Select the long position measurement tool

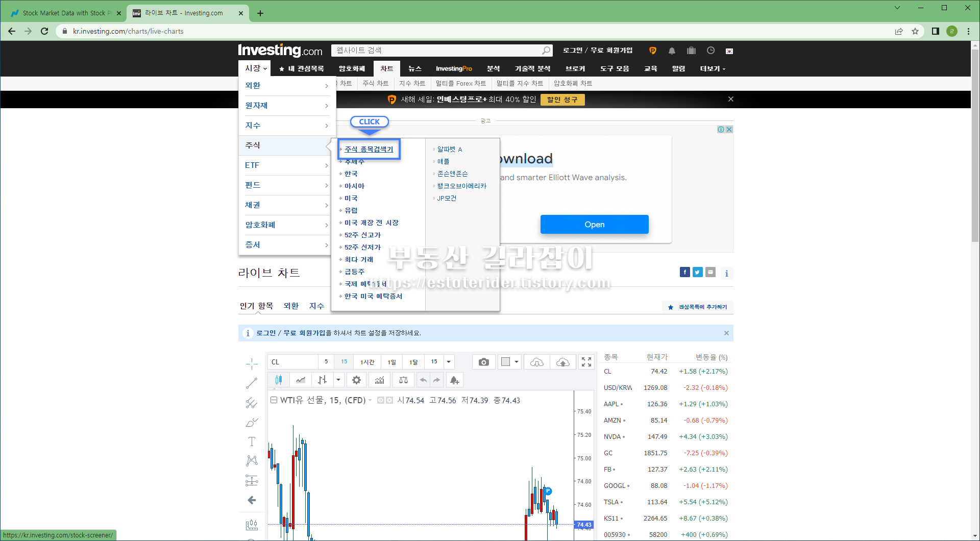tap(252, 480)
